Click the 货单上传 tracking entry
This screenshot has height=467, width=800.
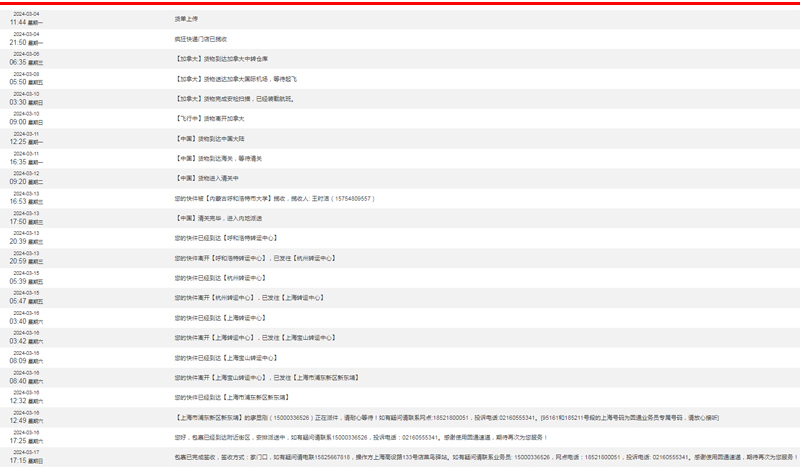coord(186,18)
